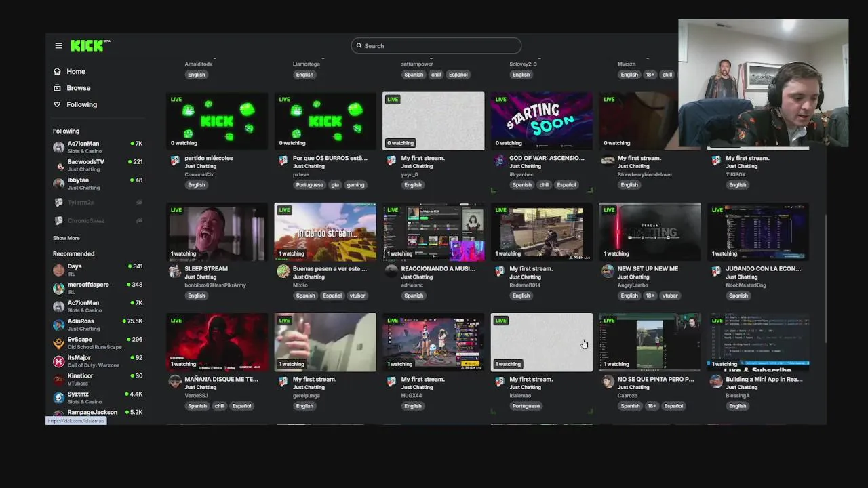Open Strawberryblondelover's channel avatar
Screen dimensions: 868x488
[x=608, y=161]
